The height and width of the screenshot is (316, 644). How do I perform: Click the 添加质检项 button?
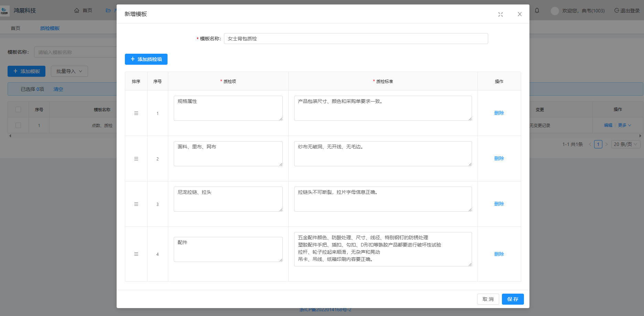146,59
